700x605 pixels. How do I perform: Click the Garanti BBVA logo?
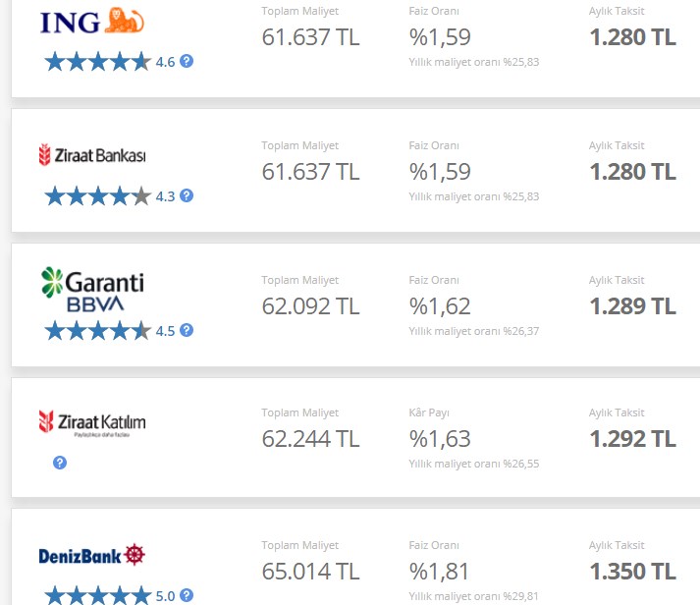point(92,290)
